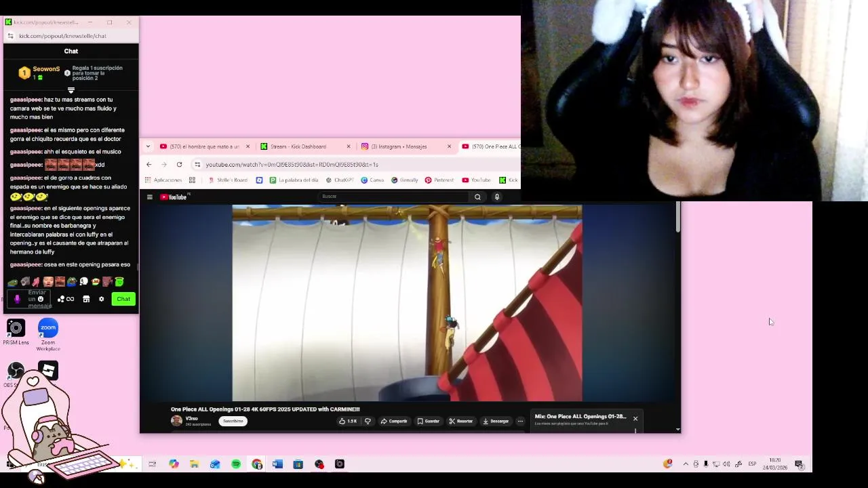Viewport: 868px width, 488px height.
Task: Open Roblox Studio desktop shortcut
Action: coord(47,370)
